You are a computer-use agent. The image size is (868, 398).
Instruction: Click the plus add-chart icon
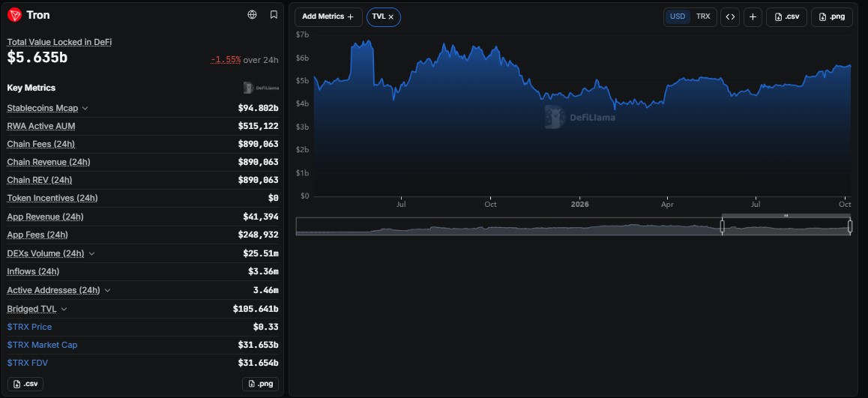[x=753, y=16]
